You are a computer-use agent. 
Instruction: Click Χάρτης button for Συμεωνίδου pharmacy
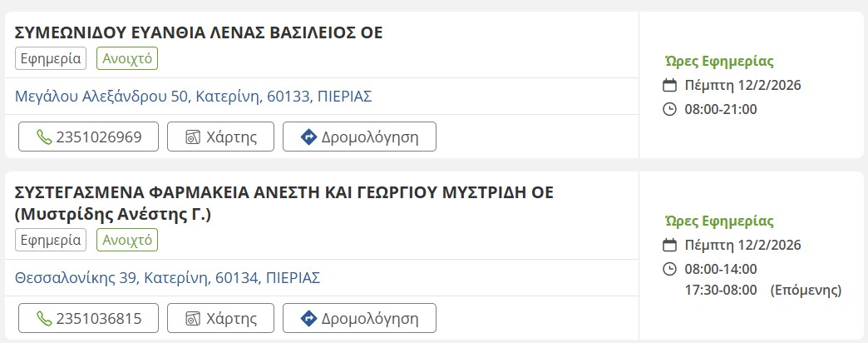point(219,137)
